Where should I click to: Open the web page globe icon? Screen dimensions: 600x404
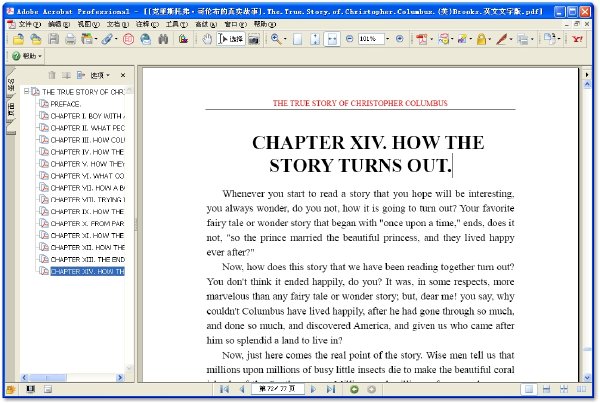[146, 39]
